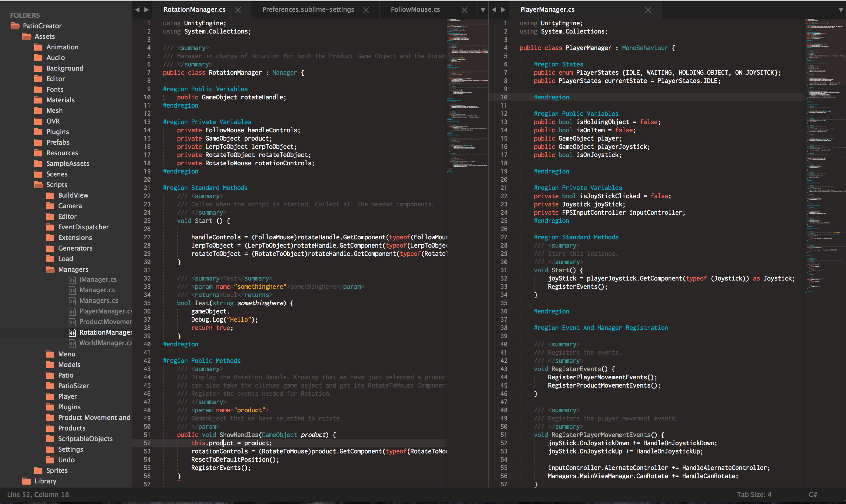This screenshot has width=846, height=504.
Task: Open the right pane tab dropdown arrow
Action: (841, 10)
